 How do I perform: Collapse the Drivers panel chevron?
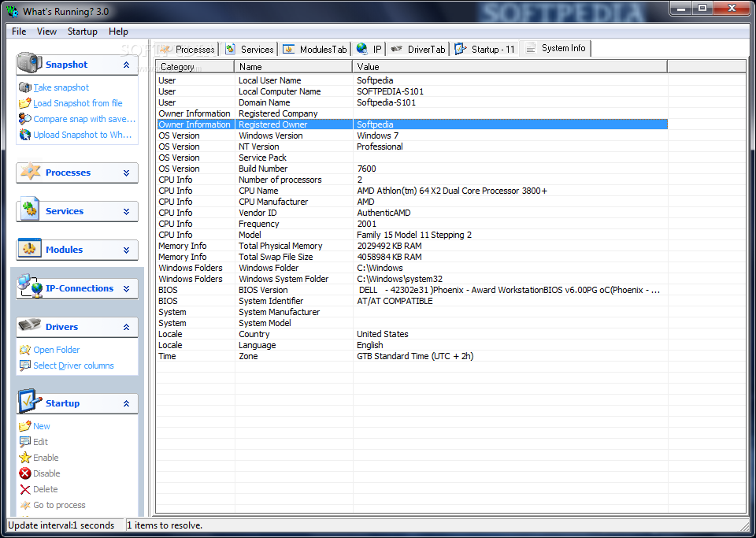126,327
